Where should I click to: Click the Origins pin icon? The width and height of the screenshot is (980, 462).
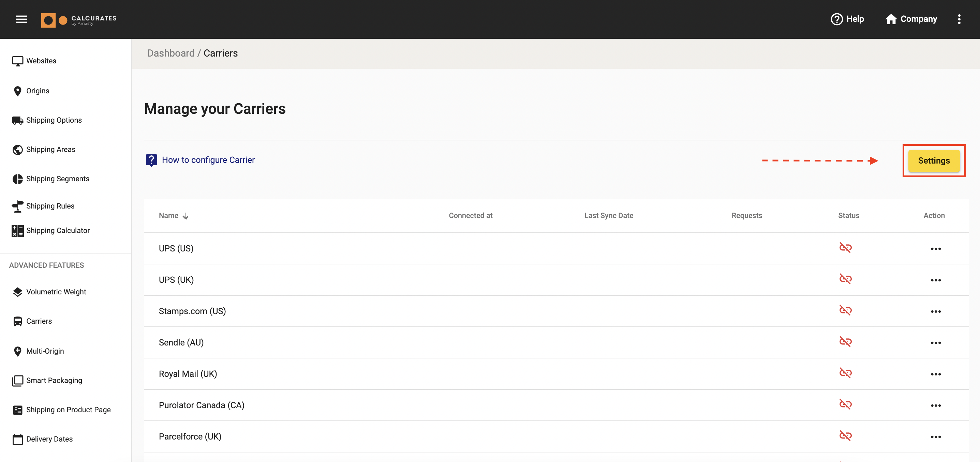click(17, 91)
